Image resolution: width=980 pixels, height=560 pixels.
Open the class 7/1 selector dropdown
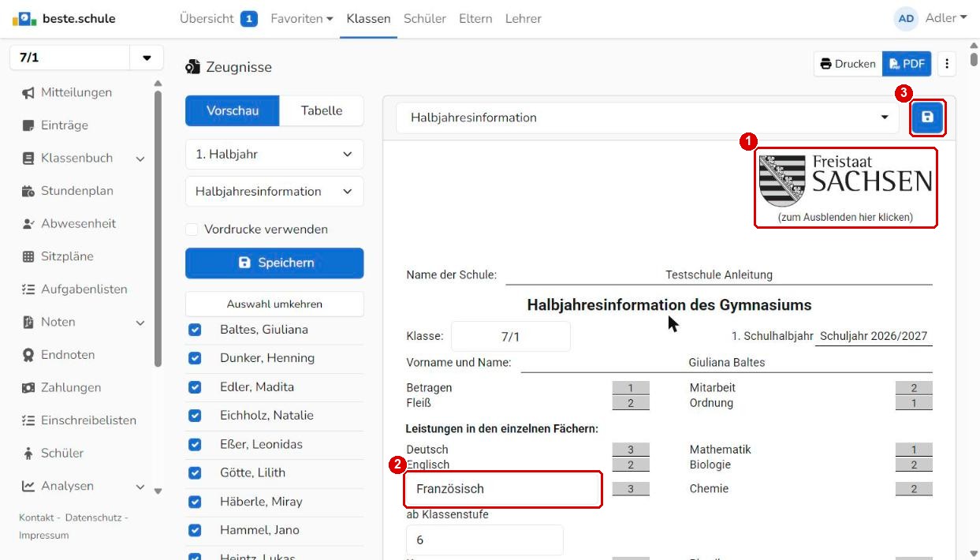tap(147, 58)
